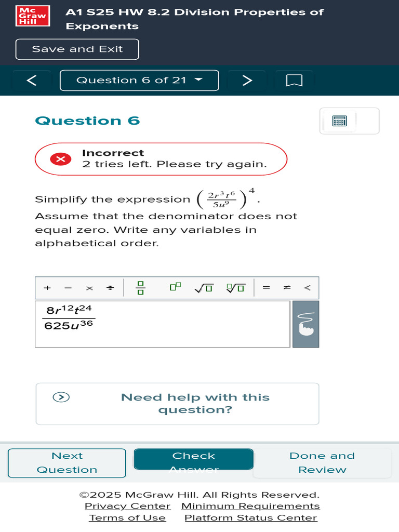Insert the division sign
The height and width of the screenshot is (532, 399).
pos(110,288)
